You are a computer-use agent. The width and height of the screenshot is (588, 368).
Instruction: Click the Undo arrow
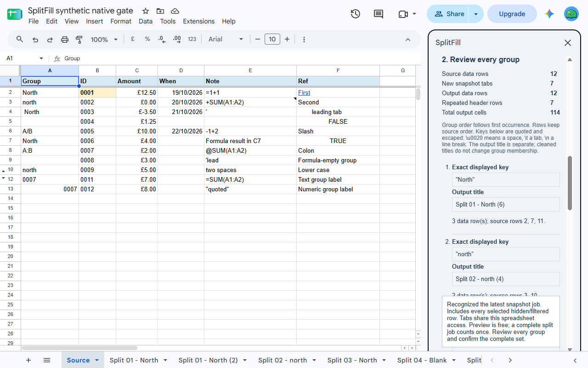[35, 40]
